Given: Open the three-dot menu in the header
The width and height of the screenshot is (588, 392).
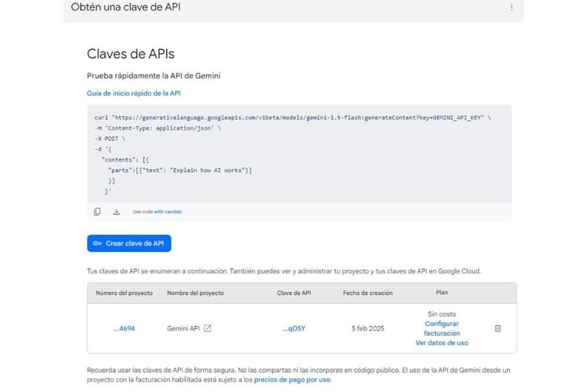Looking at the screenshot, I should [511, 7].
